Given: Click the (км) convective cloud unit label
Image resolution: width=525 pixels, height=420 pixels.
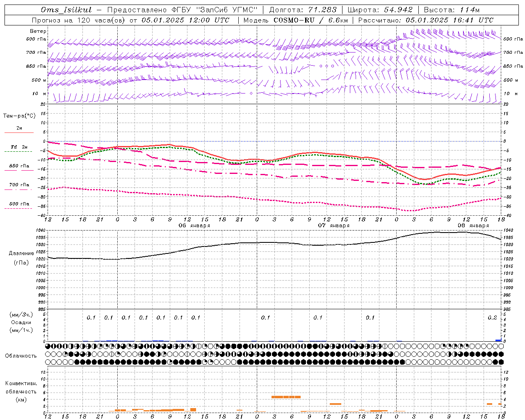Looking at the screenshot, I should (x=21, y=399).
